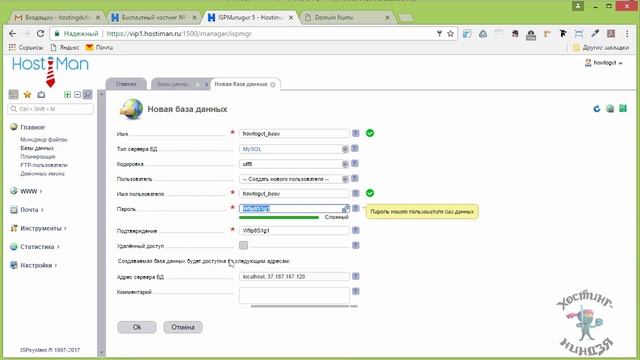Screen dimensions: 640x360
Task: Open help for the Удалённый доступ field
Action: click(356, 245)
